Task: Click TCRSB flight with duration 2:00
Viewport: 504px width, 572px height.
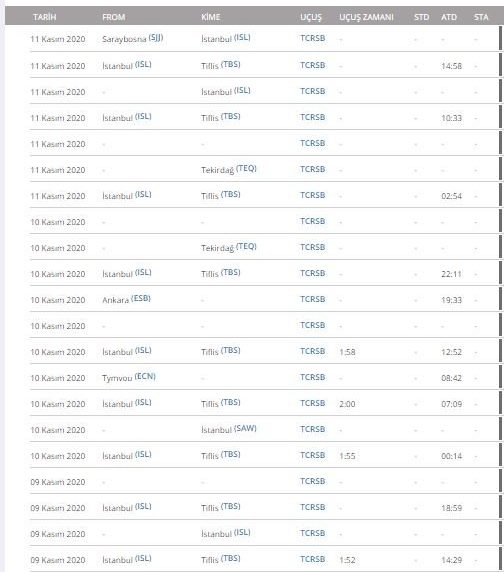Action: pyautogui.click(x=313, y=403)
